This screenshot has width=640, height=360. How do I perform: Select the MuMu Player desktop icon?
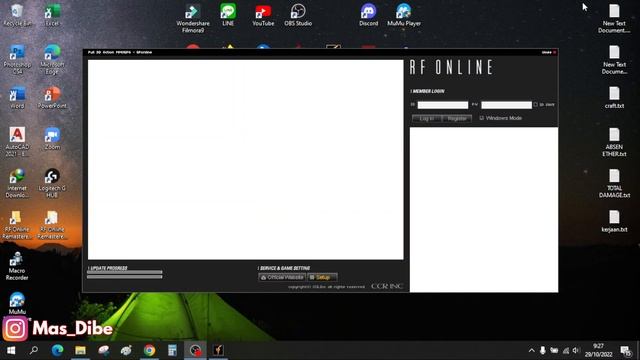(x=404, y=15)
